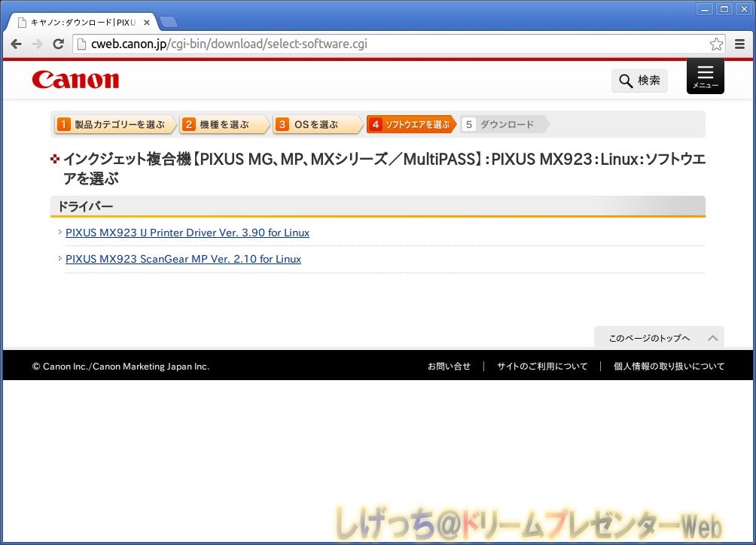Click the Canon logo

coord(76,80)
